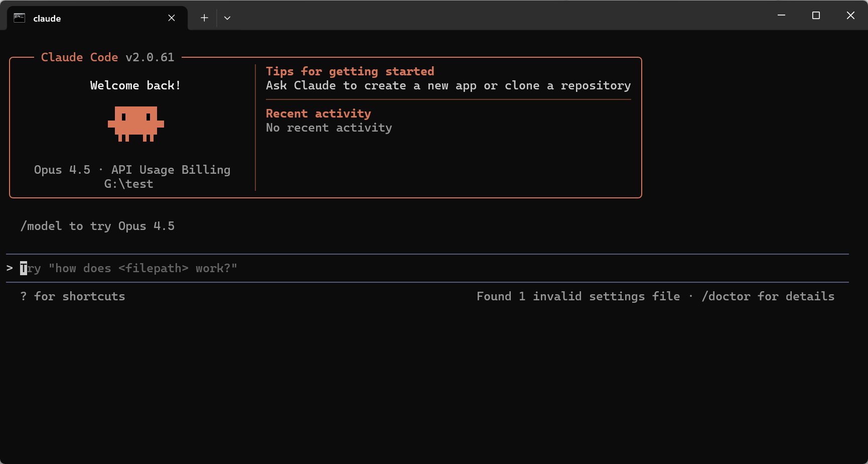
Task: Click the "Found 1 invalid settings file" notice
Action: pyautogui.click(x=578, y=296)
